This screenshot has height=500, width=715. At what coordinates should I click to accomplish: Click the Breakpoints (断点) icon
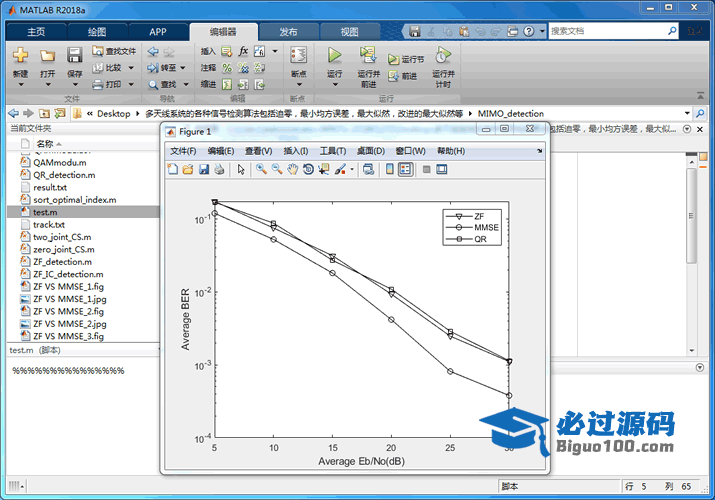298,56
